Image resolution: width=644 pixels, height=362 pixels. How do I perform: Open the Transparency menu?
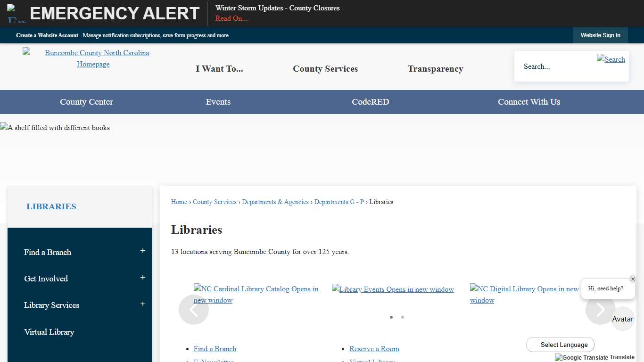coord(435,69)
